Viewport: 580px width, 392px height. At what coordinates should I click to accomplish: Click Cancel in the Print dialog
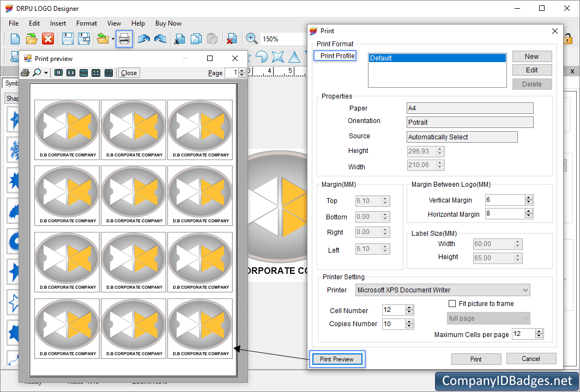pyautogui.click(x=531, y=359)
